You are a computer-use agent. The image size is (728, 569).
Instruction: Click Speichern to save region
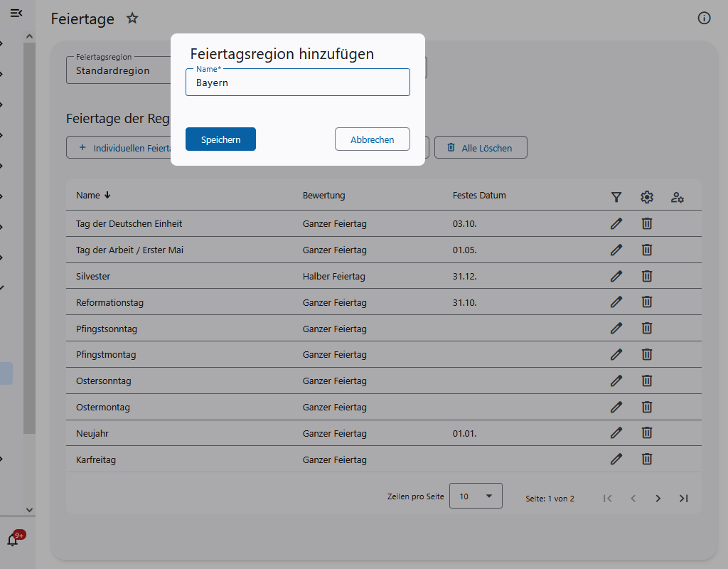[x=220, y=139]
